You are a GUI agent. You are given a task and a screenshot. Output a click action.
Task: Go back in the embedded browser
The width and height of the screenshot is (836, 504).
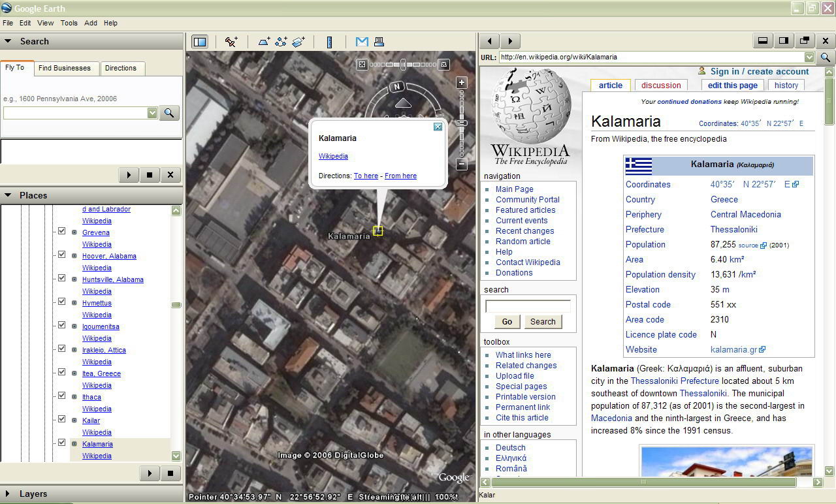(x=490, y=41)
